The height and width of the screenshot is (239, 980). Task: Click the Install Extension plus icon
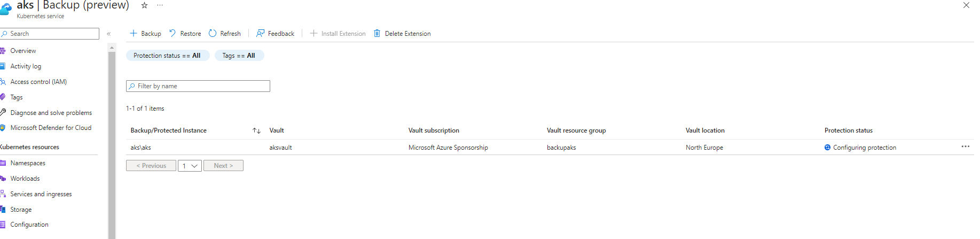[x=313, y=33]
